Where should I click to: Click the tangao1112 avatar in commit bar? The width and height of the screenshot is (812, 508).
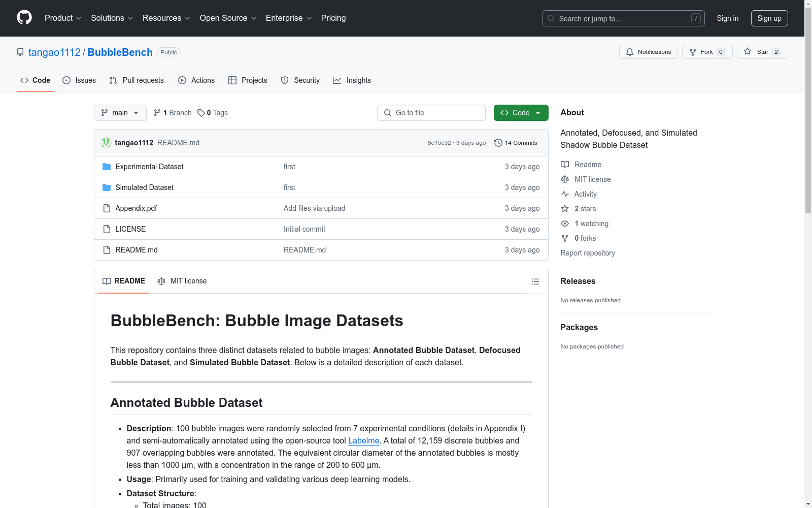coord(106,143)
